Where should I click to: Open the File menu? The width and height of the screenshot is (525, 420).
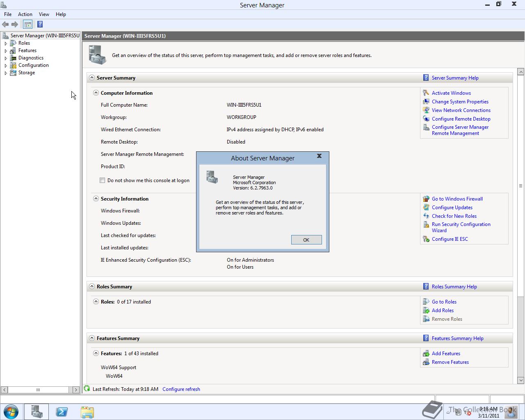(x=8, y=14)
